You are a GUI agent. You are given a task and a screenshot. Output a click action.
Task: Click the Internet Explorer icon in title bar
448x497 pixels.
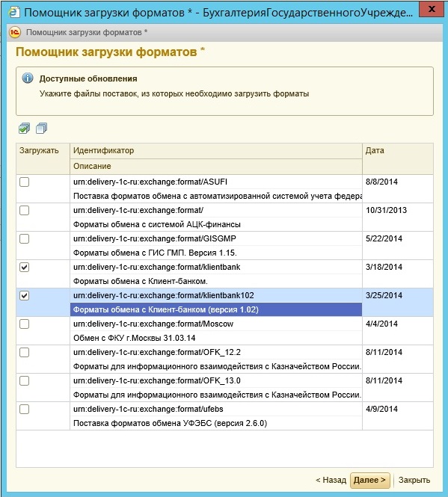[x=13, y=12]
